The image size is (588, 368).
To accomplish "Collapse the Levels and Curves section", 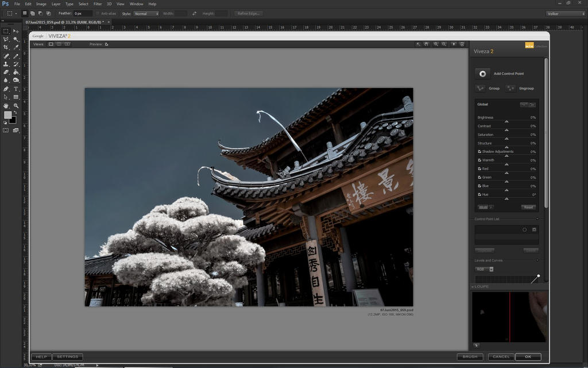I will 537,260.
